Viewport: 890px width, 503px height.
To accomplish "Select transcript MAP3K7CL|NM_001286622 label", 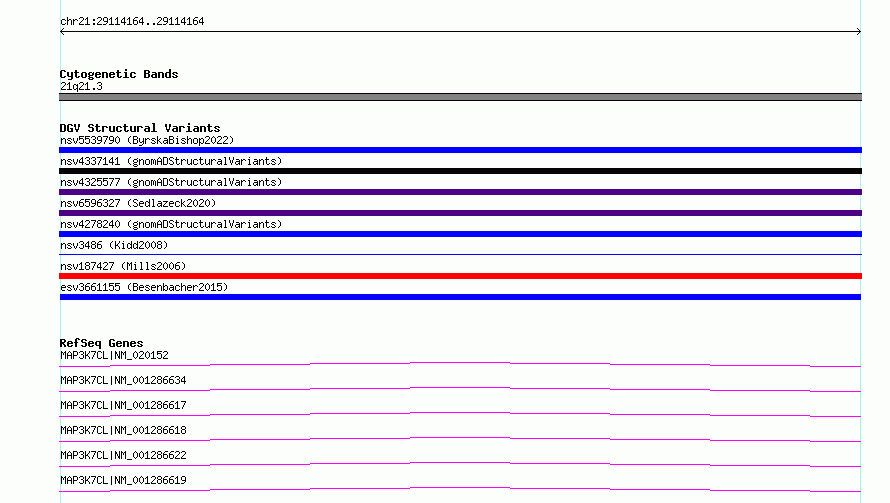I will coord(123,455).
